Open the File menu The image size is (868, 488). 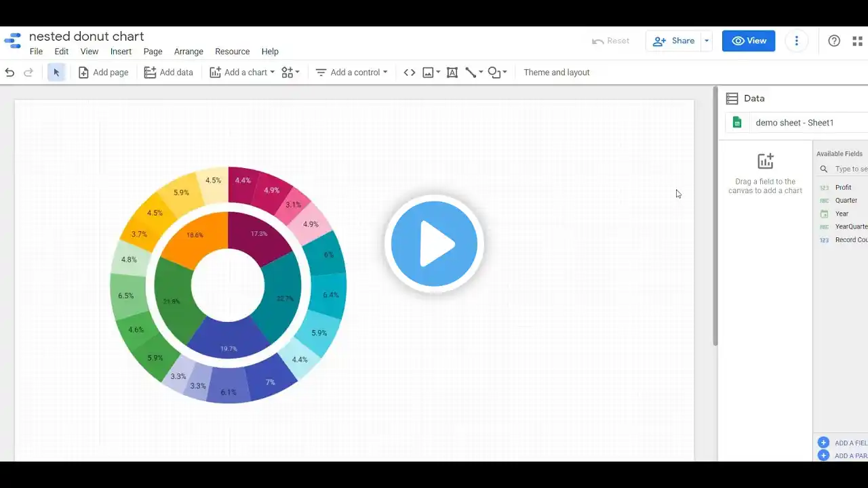pyautogui.click(x=36, y=52)
